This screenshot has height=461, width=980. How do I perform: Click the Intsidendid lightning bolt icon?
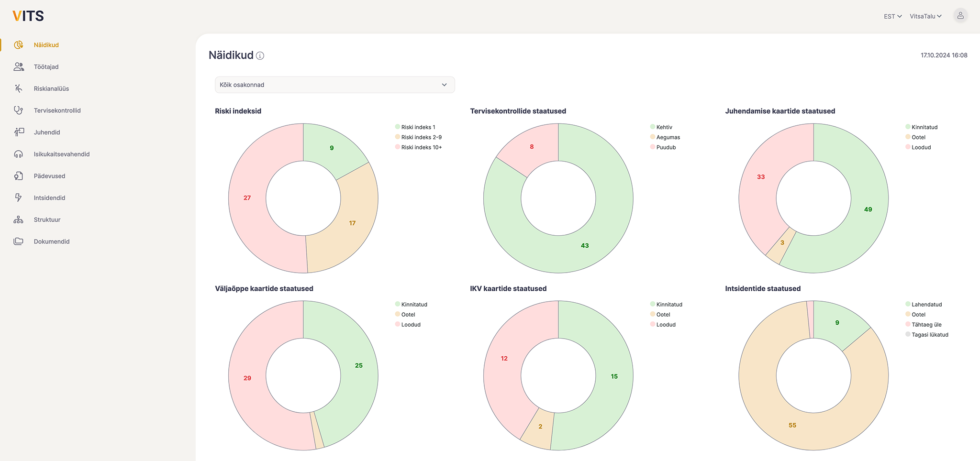(19, 198)
